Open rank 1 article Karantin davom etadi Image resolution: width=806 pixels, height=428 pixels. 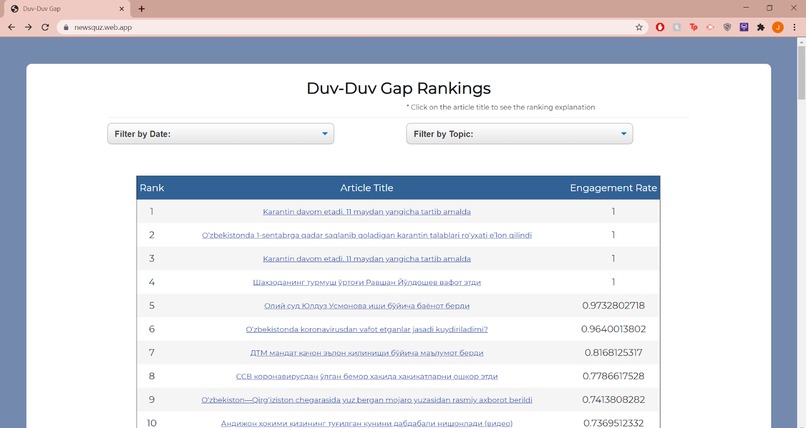[367, 212]
